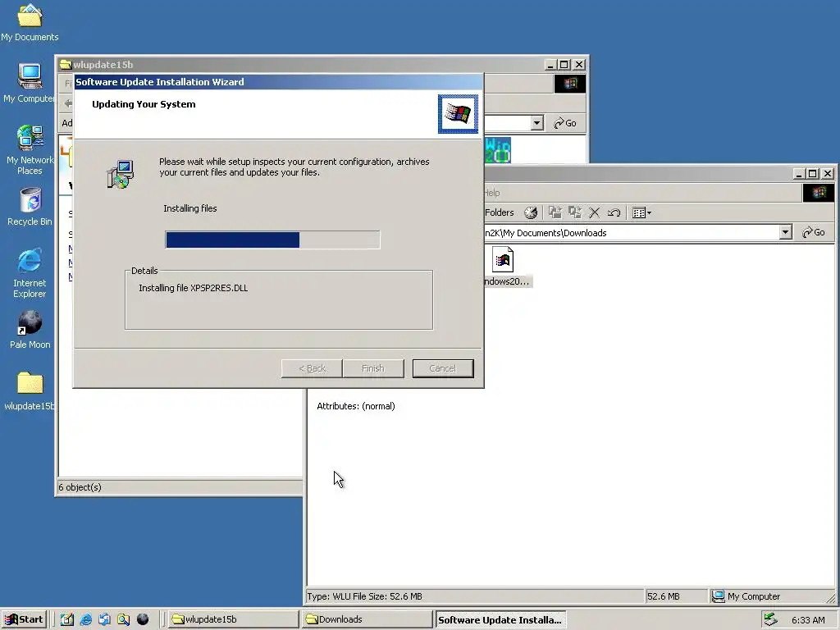
Task: Open My Network Places desktop icon
Action: [30, 150]
